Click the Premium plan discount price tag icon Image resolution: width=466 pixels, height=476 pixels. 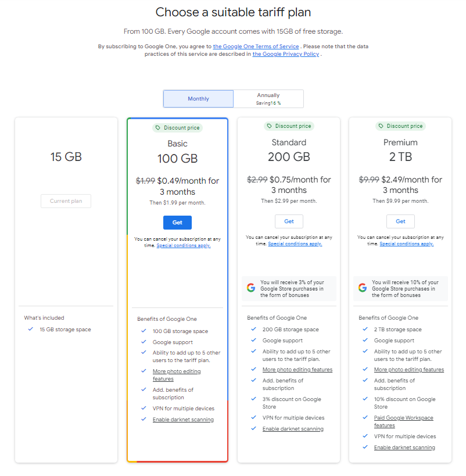pos(381,126)
